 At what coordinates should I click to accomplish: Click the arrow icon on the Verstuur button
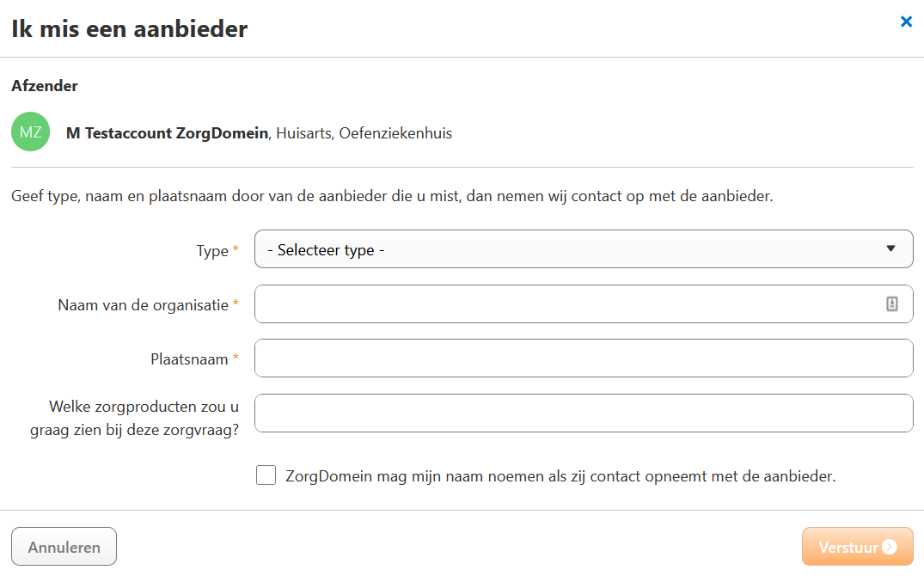pos(890,547)
